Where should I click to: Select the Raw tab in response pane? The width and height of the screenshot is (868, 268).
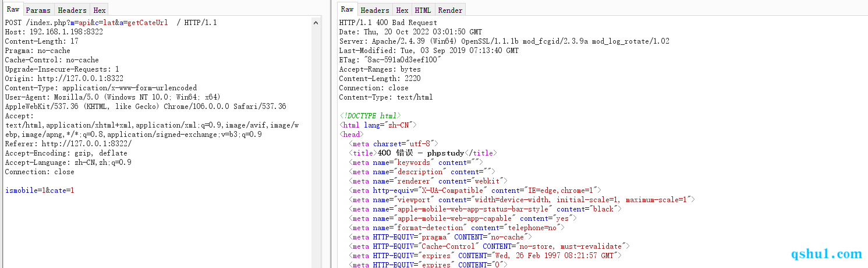[347, 9]
